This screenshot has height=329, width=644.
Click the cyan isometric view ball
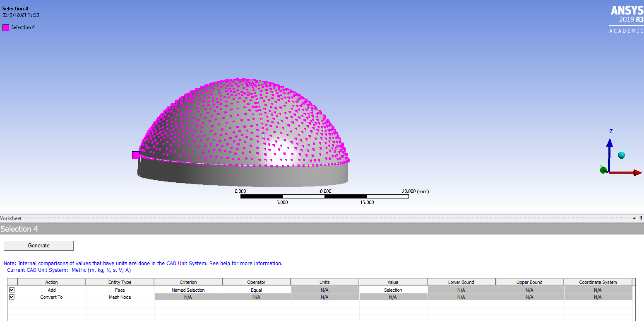621,155
